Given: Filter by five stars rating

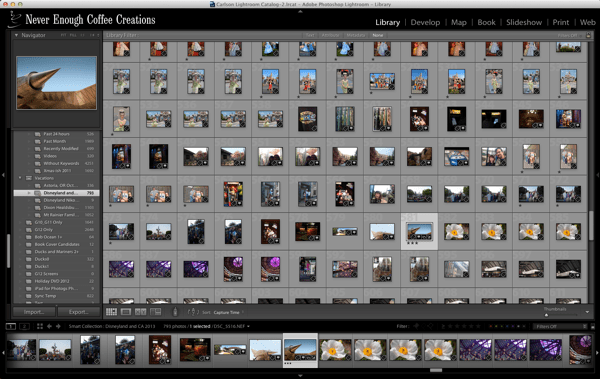Looking at the screenshot, I should tap(478, 327).
